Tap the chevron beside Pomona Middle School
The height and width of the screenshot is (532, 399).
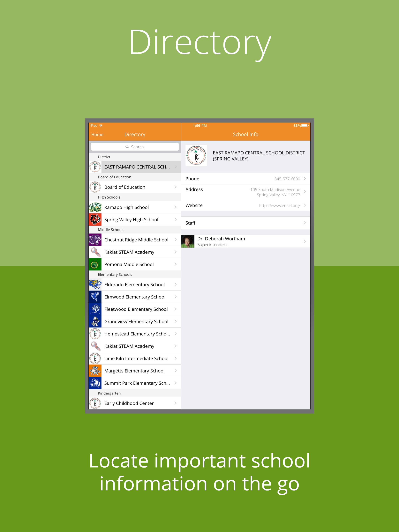click(175, 264)
